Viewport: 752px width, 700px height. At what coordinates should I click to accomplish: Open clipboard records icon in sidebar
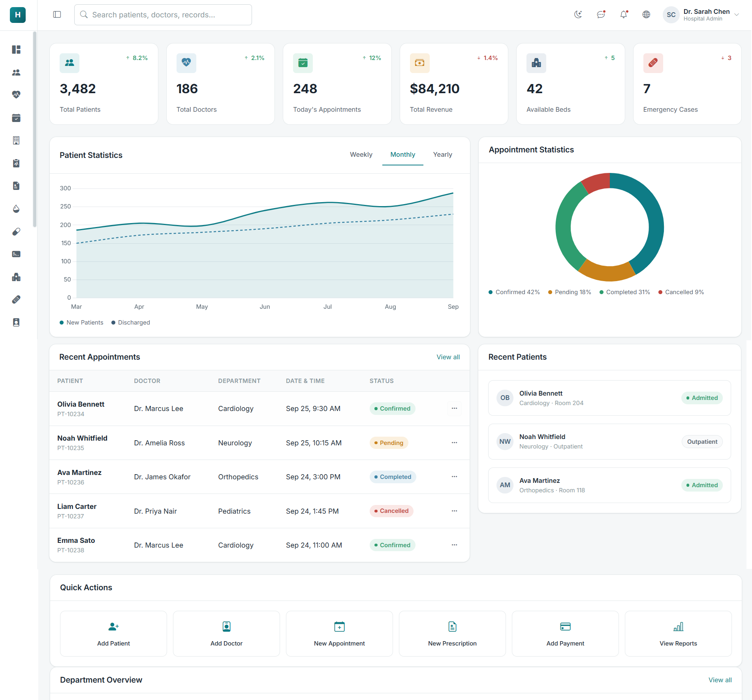[16, 163]
